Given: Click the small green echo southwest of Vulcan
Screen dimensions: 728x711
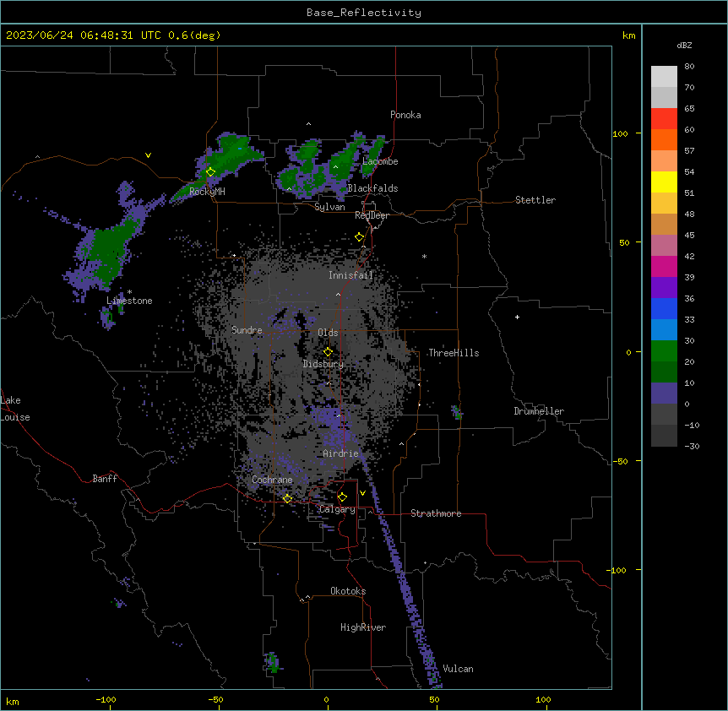Looking at the screenshot, I should 273,663.
